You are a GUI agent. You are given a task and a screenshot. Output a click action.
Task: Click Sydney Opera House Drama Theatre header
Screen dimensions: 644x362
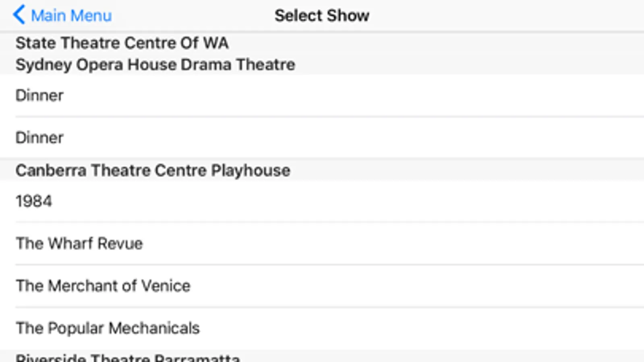click(155, 64)
